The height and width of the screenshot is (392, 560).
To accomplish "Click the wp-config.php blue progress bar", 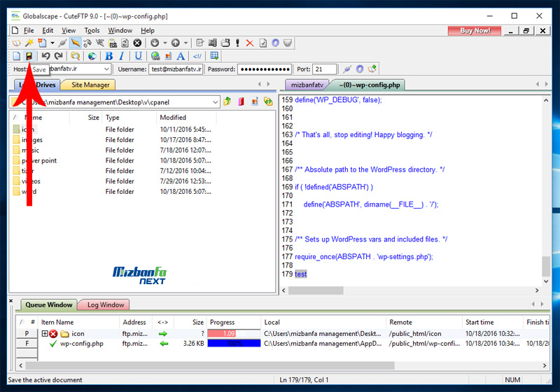I will pos(234,344).
